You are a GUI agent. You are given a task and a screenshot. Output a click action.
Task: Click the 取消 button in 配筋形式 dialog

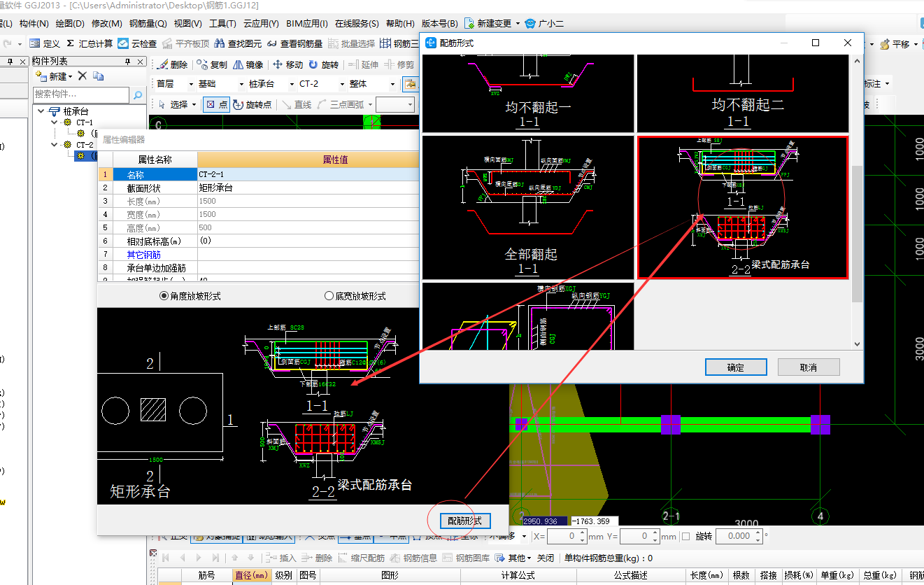point(809,367)
